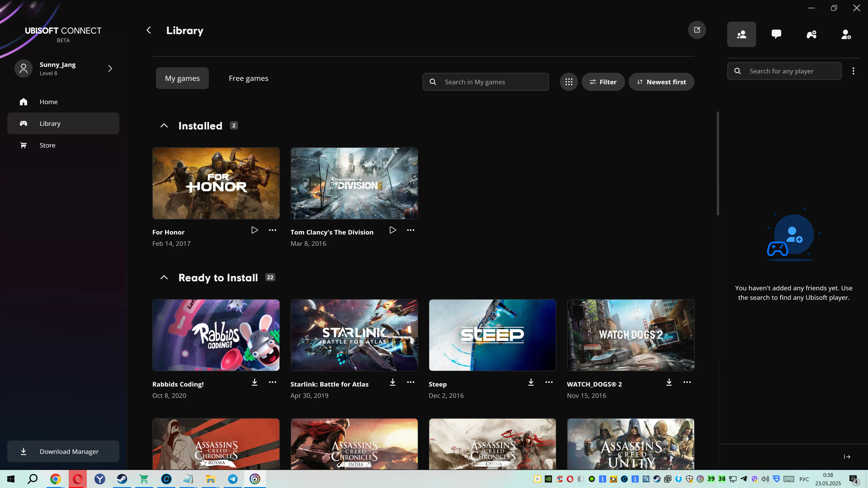Open Assassin's Creed Chronicles Russia cover

coord(216,444)
